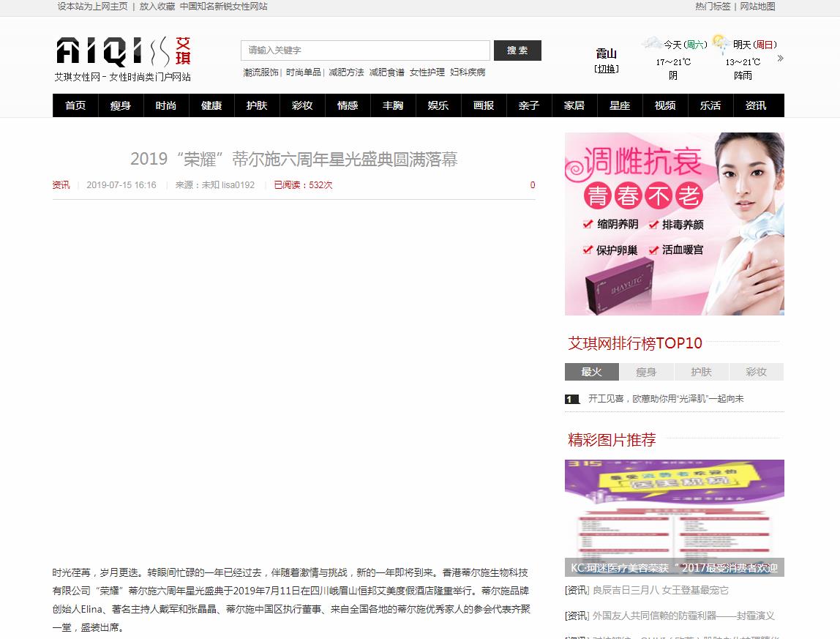Click 潮流服饰 hot keyword link
The height and width of the screenshot is (639, 840).
click(x=261, y=72)
